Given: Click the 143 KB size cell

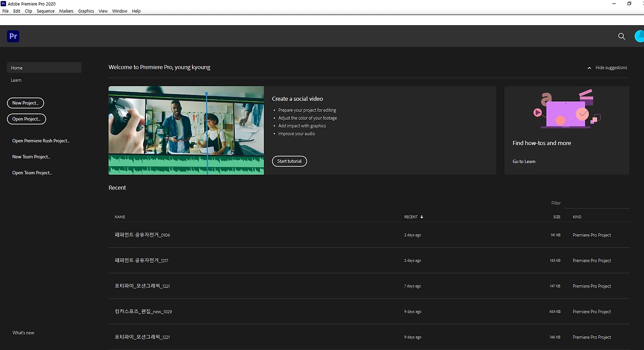Looking at the screenshot, I should pyautogui.click(x=555, y=261).
